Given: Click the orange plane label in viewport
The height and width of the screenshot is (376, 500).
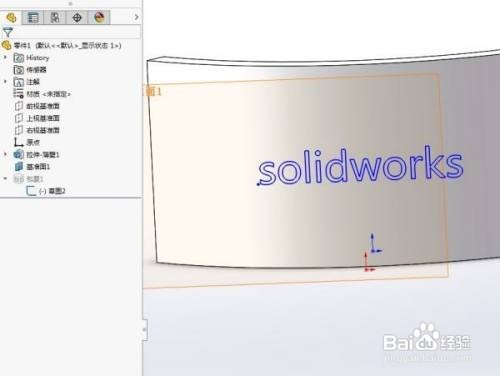Looking at the screenshot, I should coord(153,91).
